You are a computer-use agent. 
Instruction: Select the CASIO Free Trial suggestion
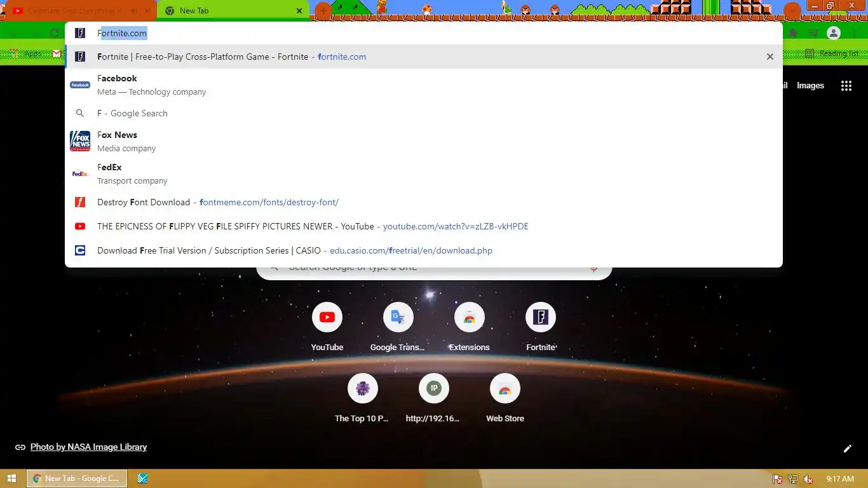pyautogui.click(x=424, y=250)
